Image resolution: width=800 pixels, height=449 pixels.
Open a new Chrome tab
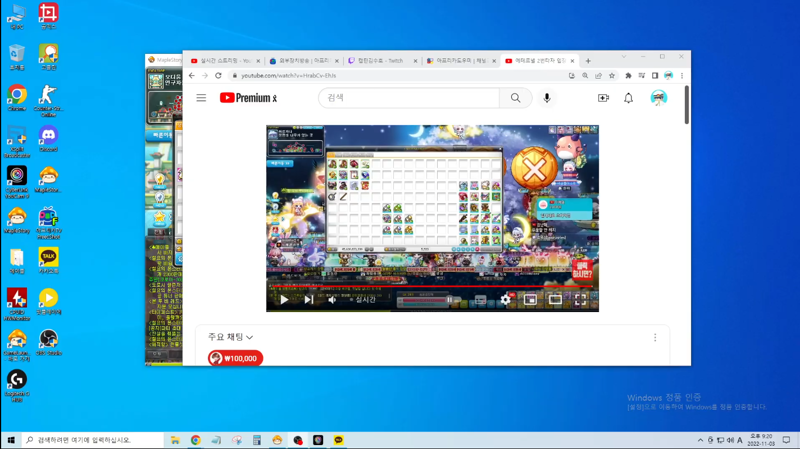coord(588,61)
